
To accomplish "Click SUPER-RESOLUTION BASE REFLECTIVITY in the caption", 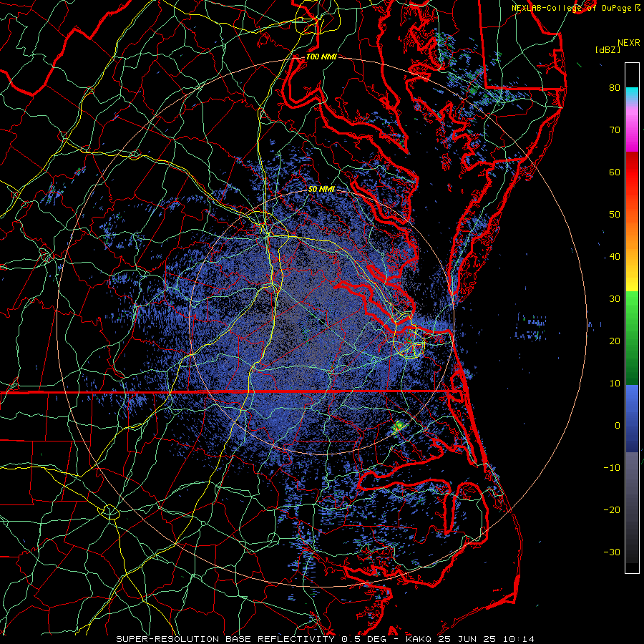I will click(225, 639).
